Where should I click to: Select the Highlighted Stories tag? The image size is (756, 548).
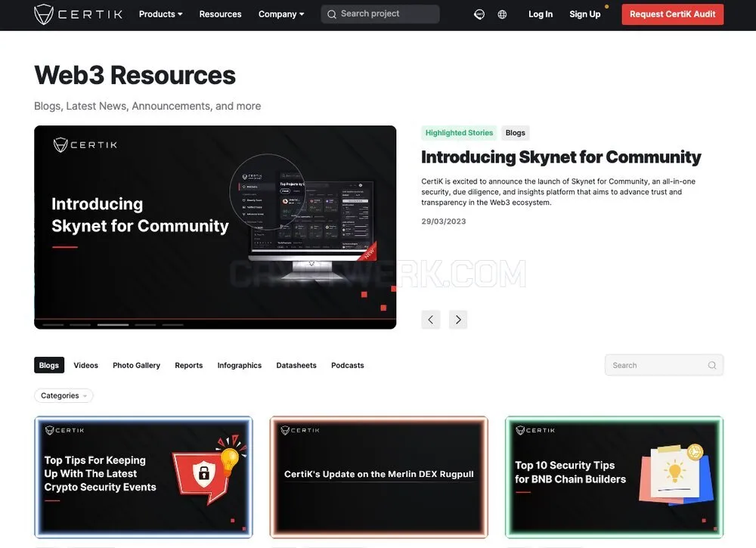(459, 132)
